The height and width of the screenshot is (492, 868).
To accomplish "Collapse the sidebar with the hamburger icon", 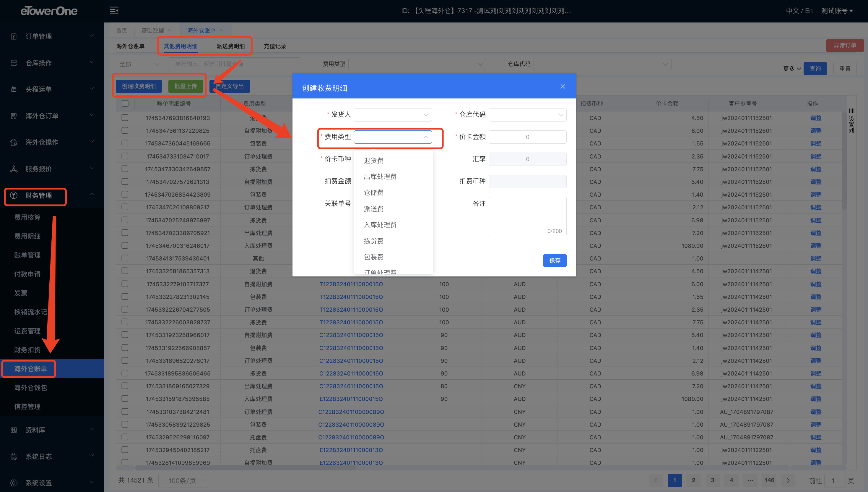I will [x=114, y=11].
